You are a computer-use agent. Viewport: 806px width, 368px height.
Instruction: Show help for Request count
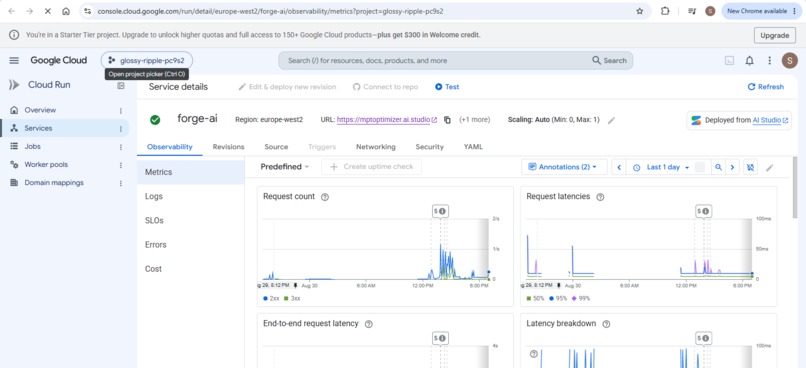coord(325,197)
